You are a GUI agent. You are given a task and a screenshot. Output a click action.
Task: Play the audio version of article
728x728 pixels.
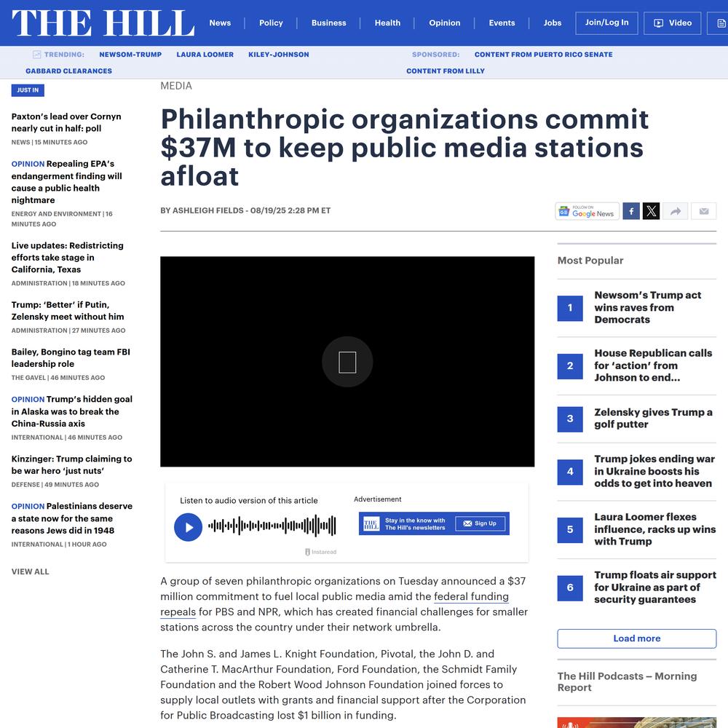tap(188, 527)
